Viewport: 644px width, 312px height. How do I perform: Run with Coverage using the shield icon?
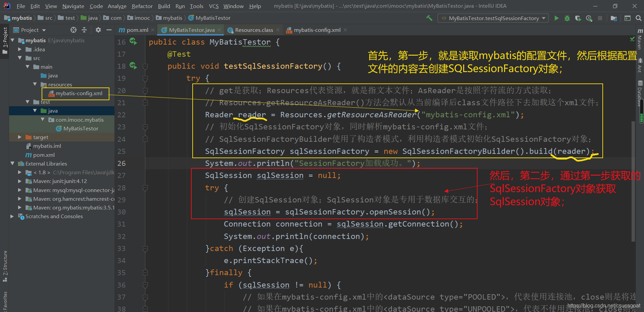(x=578, y=18)
